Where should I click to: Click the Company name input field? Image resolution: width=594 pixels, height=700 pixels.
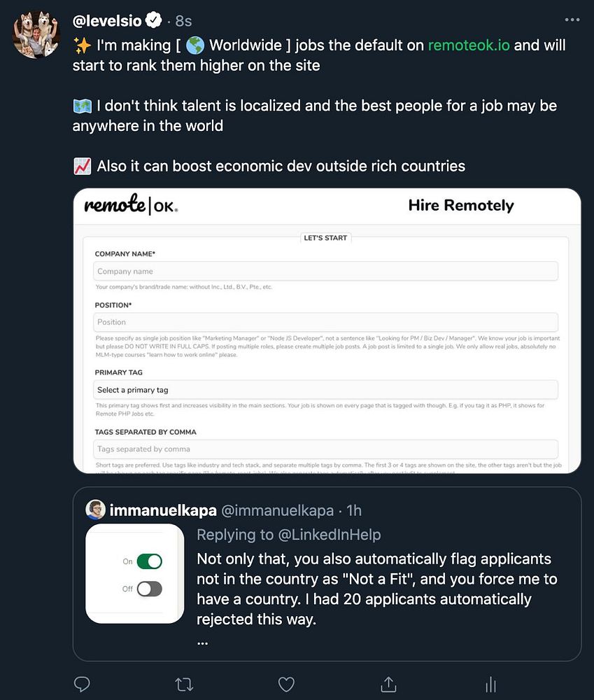(x=325, y=271)
